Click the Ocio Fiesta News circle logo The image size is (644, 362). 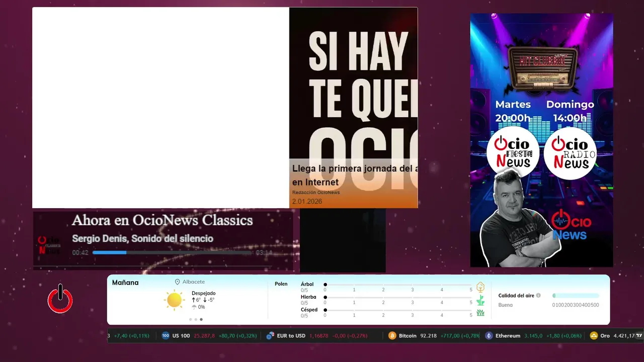(x=513, y=153)
